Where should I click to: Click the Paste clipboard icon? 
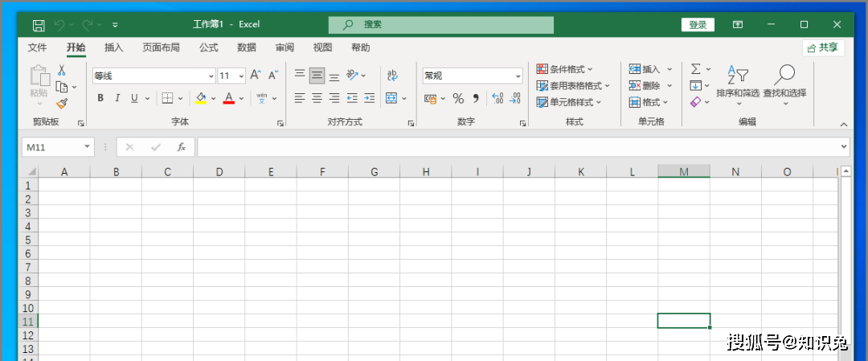click(39, 76)
